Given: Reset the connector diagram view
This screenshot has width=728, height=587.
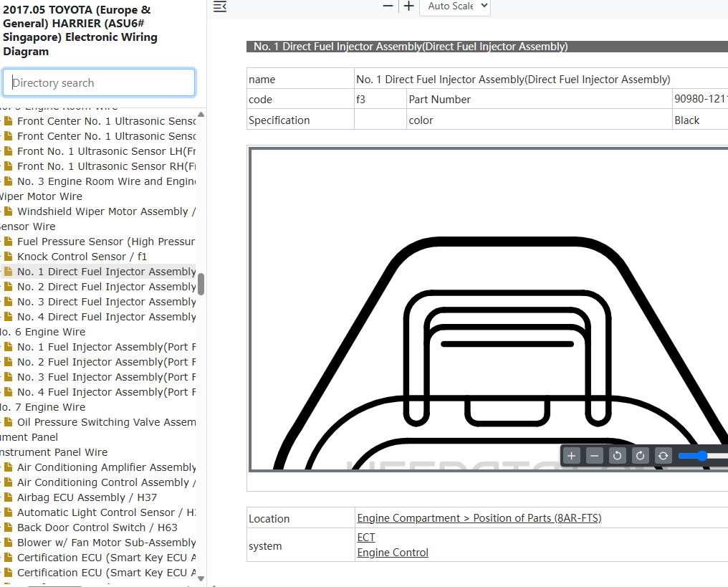Looking at the screenshot, I should 663,456.
